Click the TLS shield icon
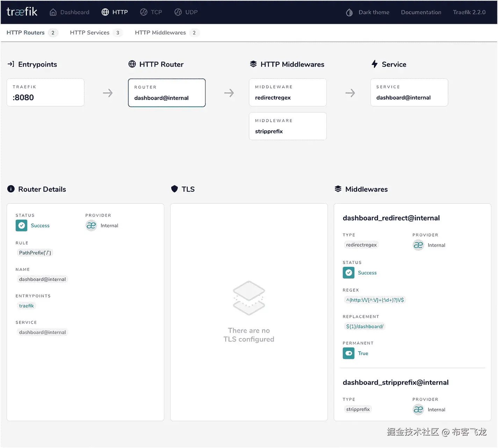The image size is (498, 448). point(174,189)
